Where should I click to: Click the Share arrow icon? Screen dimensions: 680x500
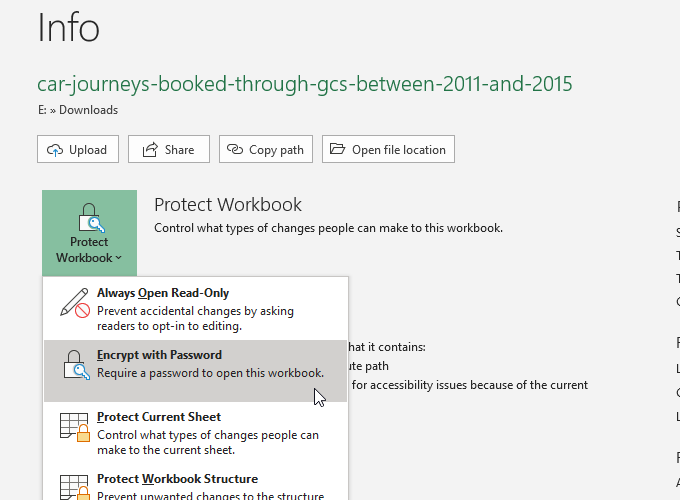[x=150, y=150]
